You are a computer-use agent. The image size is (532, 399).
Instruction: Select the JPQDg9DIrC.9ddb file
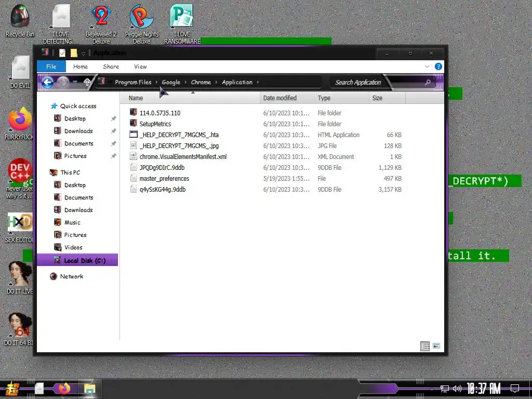click(162, 168)
